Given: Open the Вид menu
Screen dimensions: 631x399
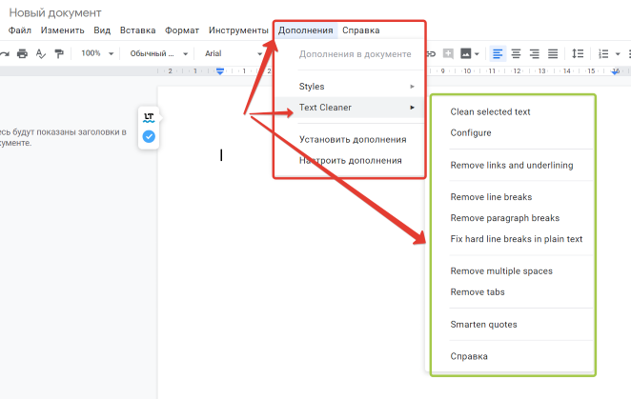Looking at the screenshot, I should [102, 30].
